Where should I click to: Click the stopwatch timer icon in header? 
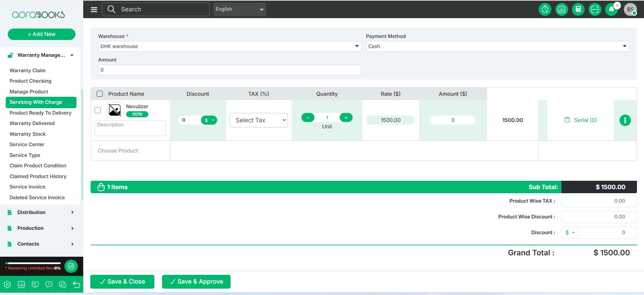pyautogui.click(x=545, y=9)
